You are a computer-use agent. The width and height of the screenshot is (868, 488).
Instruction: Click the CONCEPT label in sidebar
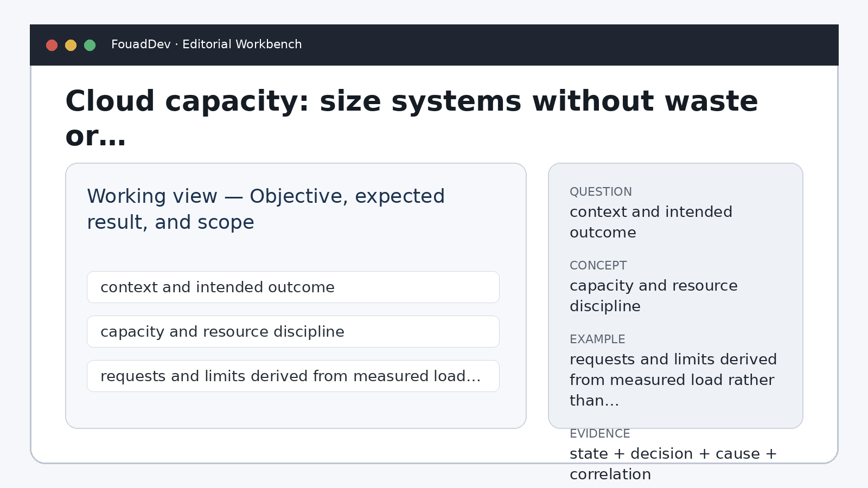pyautogui.click(x=598, y=266)
